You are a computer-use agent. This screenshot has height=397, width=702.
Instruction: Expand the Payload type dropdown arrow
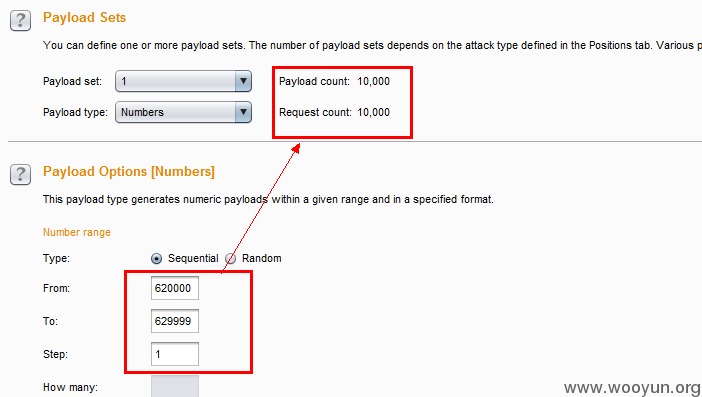[243, 112]
